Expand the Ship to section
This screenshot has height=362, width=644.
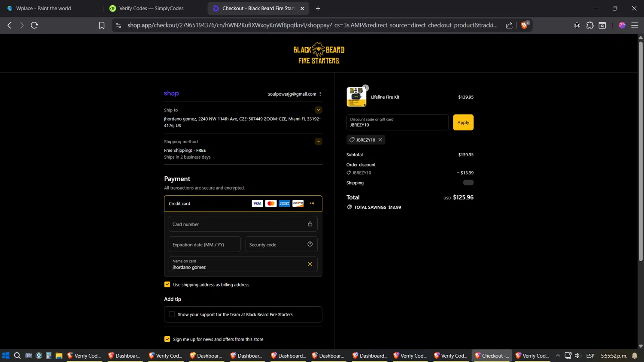coord(318,110)
